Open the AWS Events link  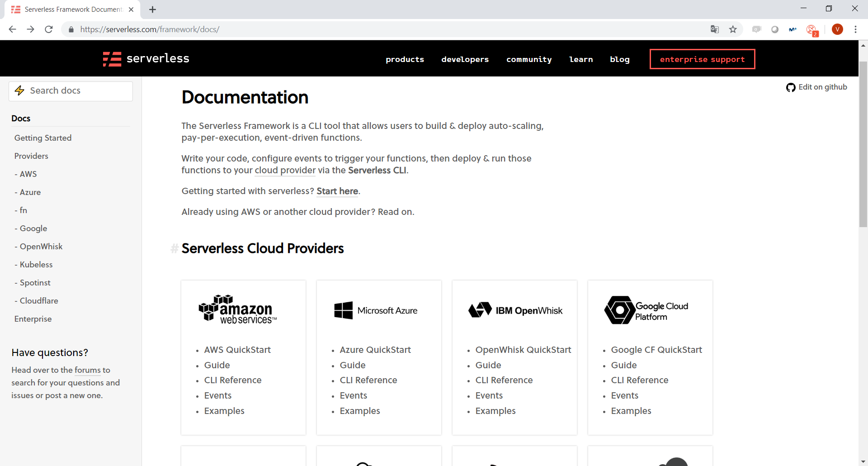[x=218, y=395]
